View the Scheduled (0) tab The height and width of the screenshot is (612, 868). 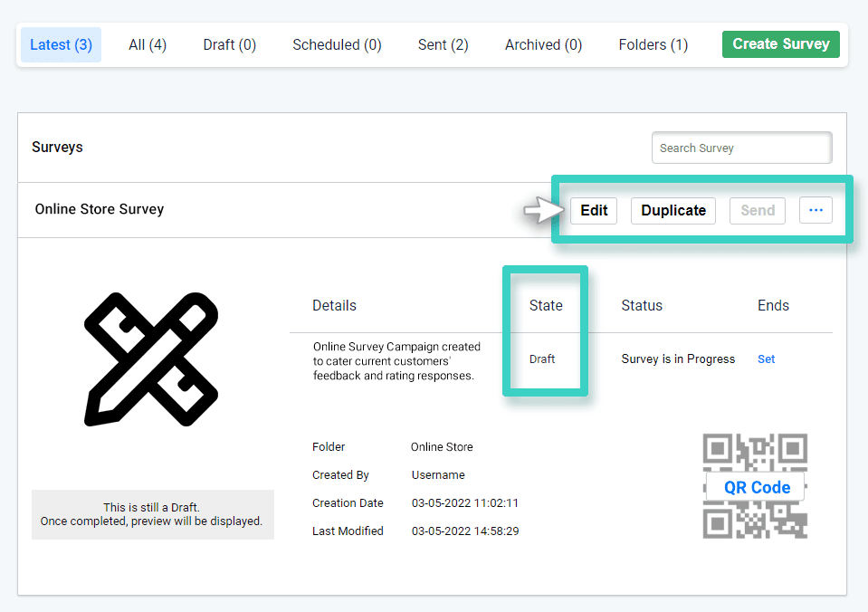337,44
